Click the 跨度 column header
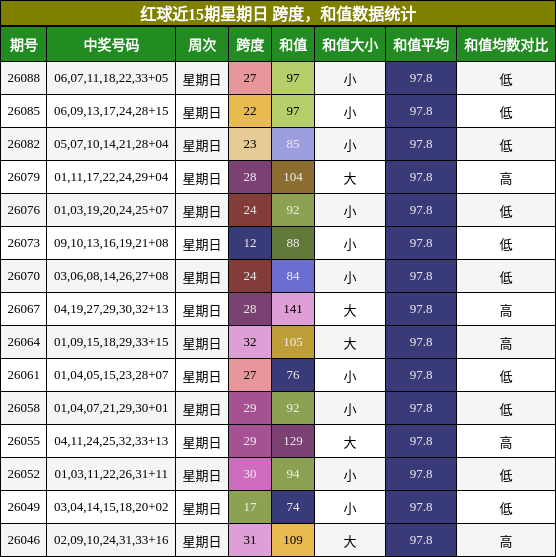 250,45
